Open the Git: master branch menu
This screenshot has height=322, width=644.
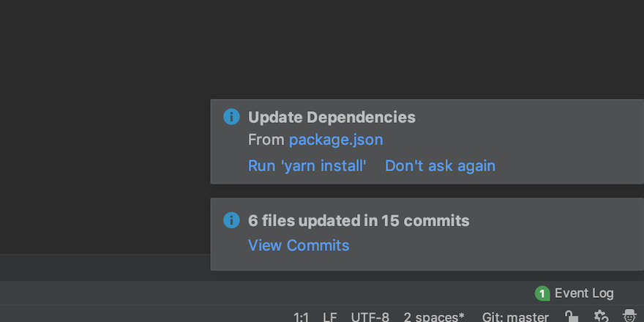(x=515, y=317)
